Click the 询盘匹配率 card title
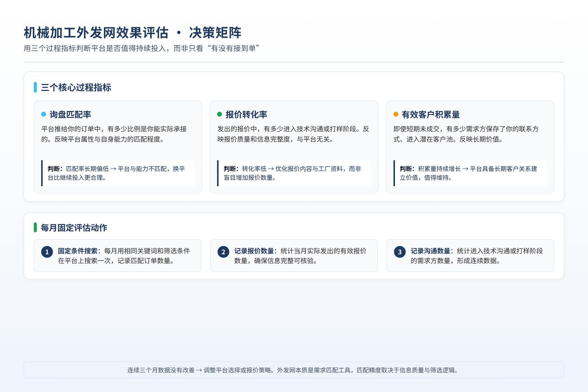Viewport: 588px width, 392px height. click(70, 114)
